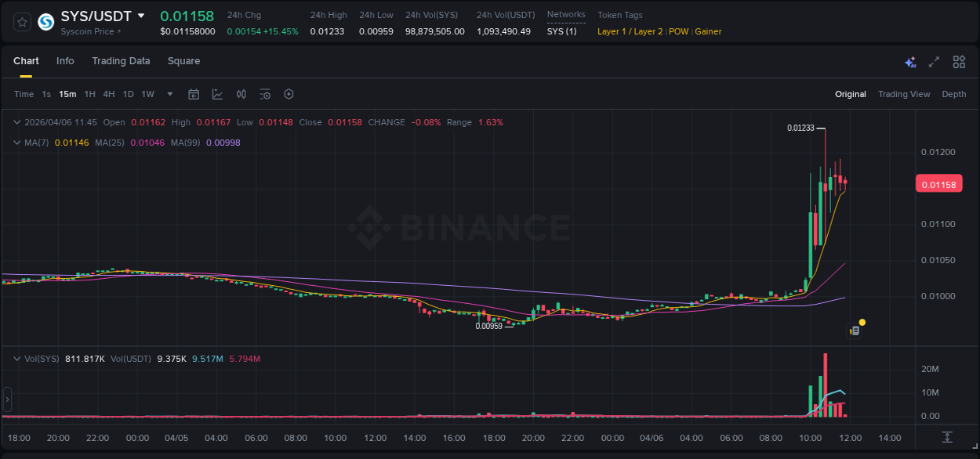Screen dimensions: 980x459
Task: Click the 0.00959 low price marker
Action: click(489, 326)
